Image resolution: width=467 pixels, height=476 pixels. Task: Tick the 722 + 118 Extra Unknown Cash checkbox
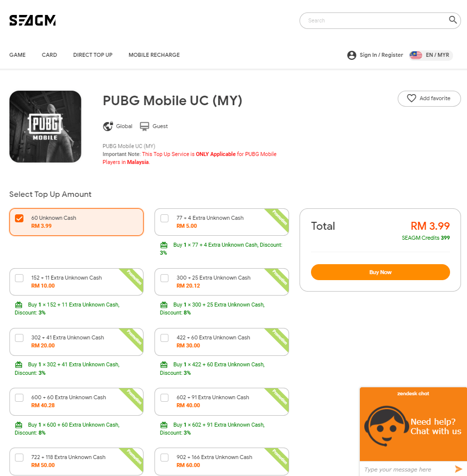click(19, 458)
